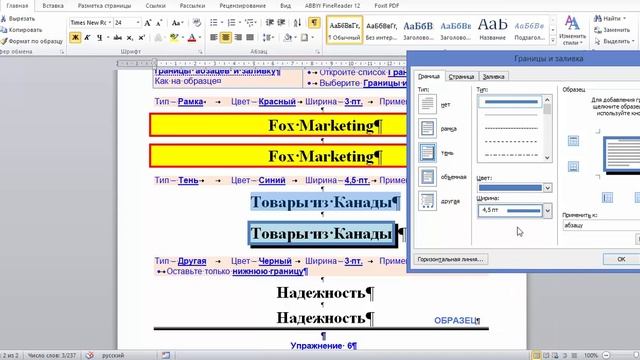Align text left

click(x=213, y=38)
